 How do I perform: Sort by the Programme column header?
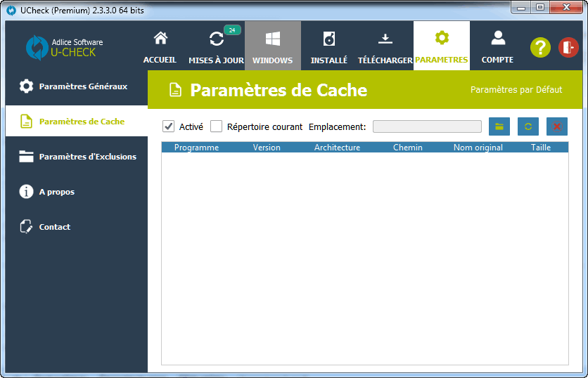pos(196,148)
